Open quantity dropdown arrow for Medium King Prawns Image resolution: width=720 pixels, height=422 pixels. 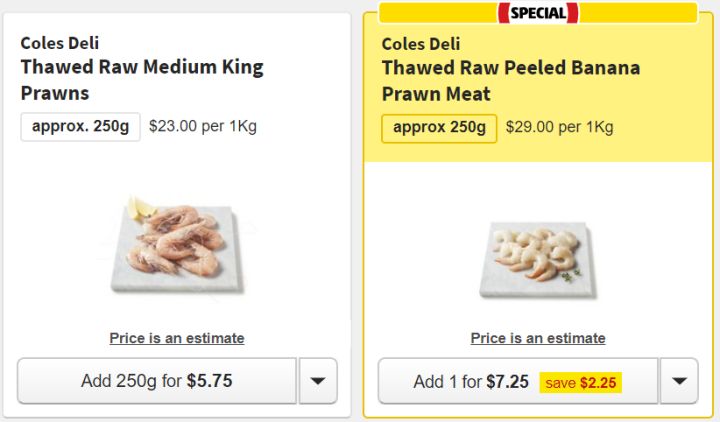tap(318, 381)
